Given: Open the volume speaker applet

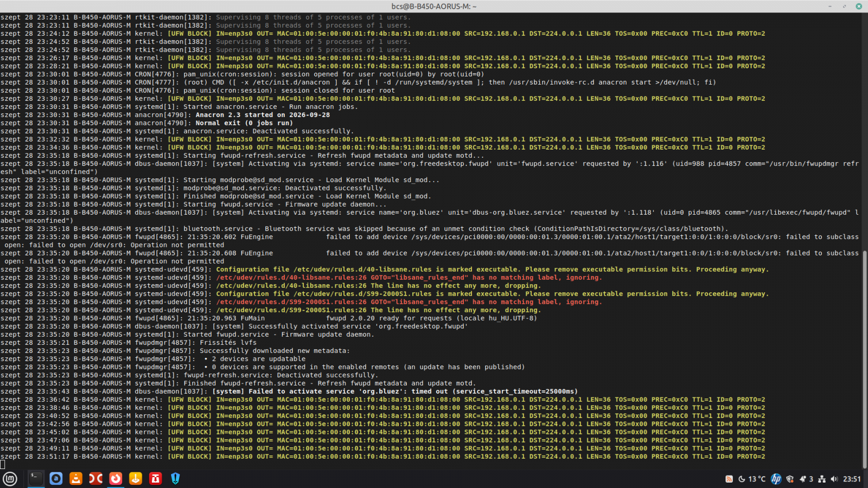Looking at the screenshot, I should (x=834, y=479).
